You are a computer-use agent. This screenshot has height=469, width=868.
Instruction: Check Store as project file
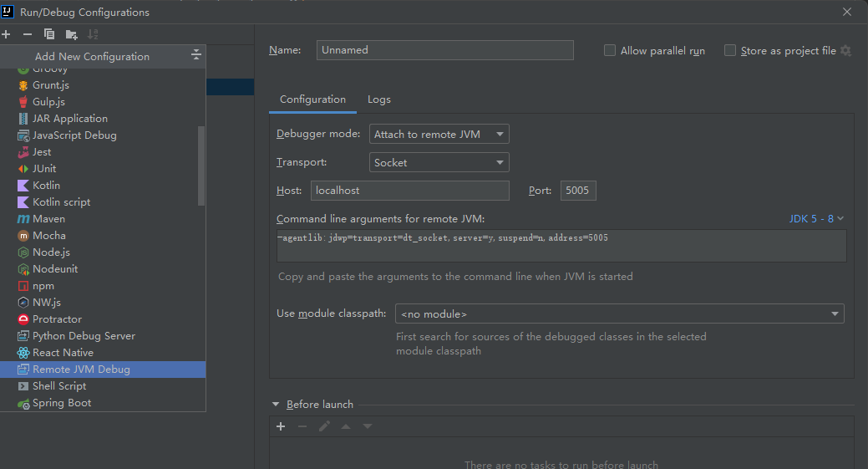click(730, 50)
